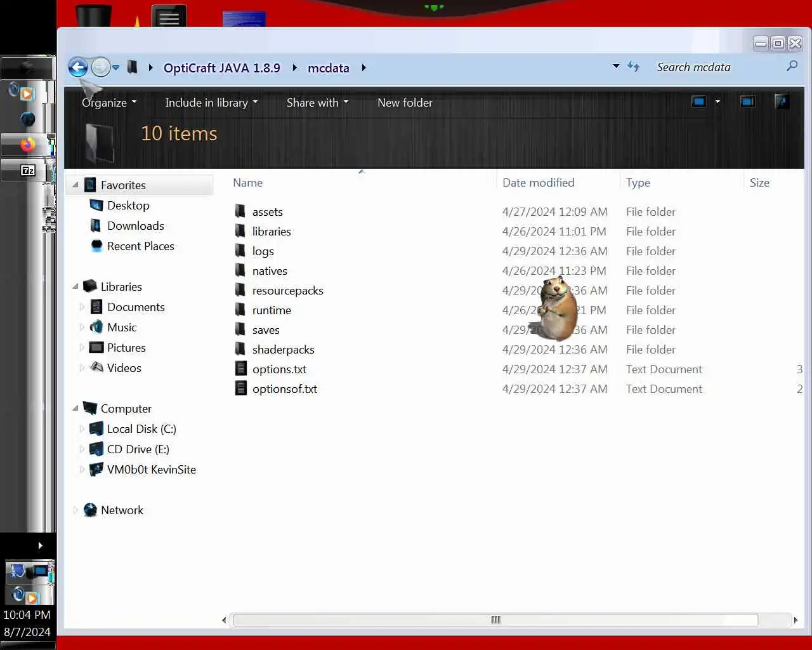
Task: Select the shaderpacks folder icon
Action: coord(240,349)
